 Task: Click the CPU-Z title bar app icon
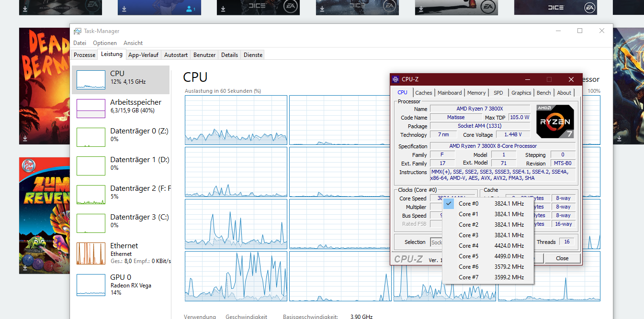[x=395, y=79]
